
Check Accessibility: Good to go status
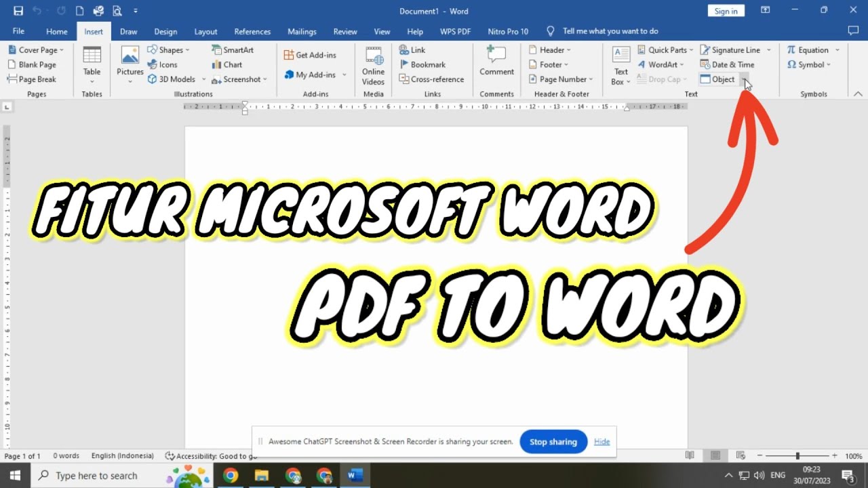pos(211,456)
